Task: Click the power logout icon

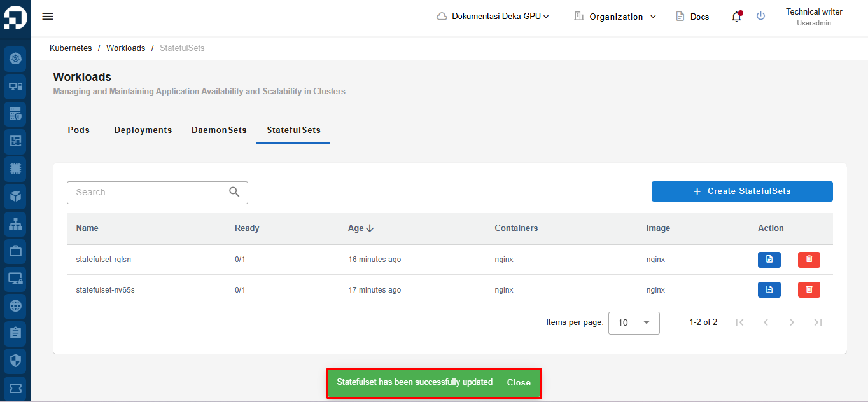Action: pos(760,17)
